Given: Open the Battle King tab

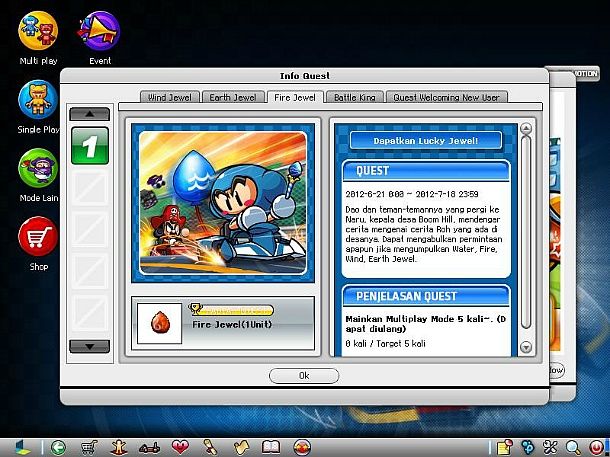Looking at the screenshot, I should (x=355, y=97).
